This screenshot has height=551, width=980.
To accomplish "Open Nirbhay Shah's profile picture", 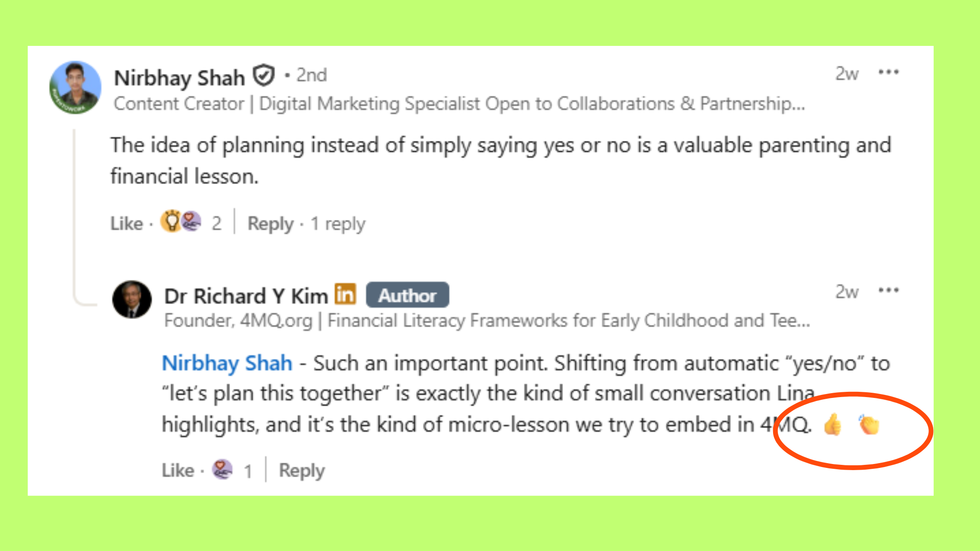I will [74, 87].
